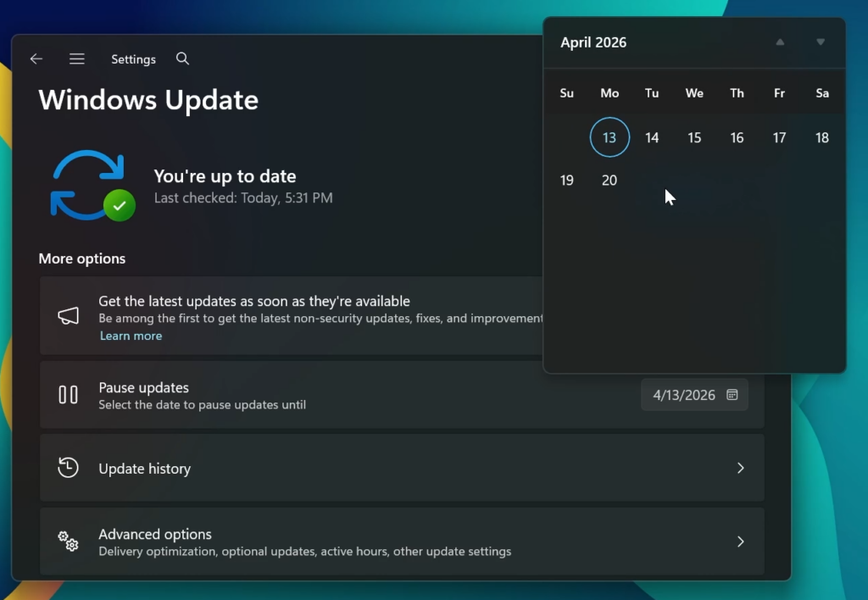Image resolution: width=868 pixels, height=600 pixels.
Task: Click the Advanced options gears icon
Action: tap(68, 542)
